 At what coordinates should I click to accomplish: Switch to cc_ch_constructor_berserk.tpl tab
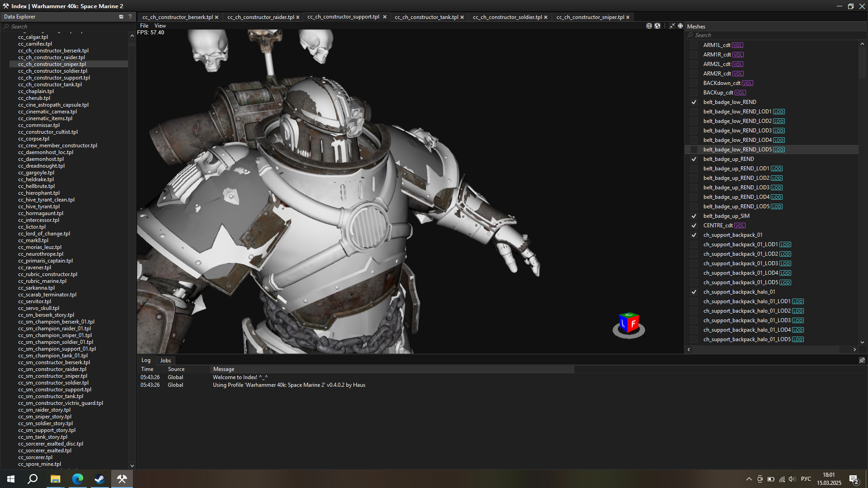tap(177, 17)
